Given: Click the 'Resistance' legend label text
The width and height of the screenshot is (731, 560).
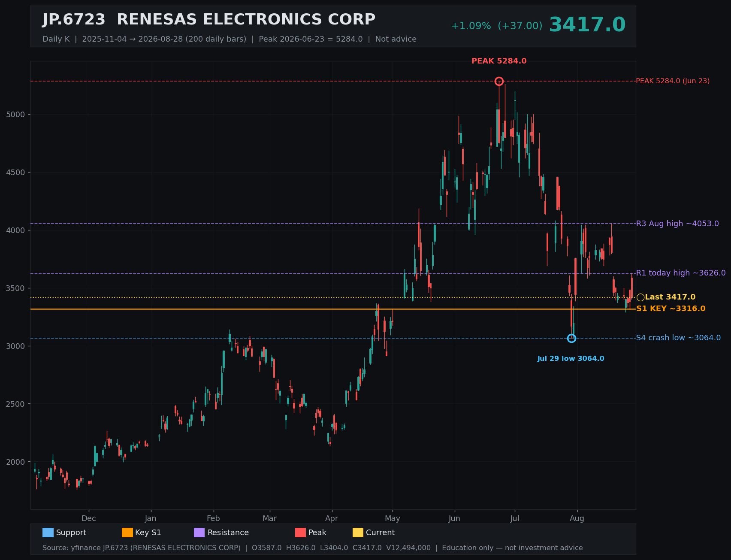Looking at the screenshot, I should pos(228,533).
